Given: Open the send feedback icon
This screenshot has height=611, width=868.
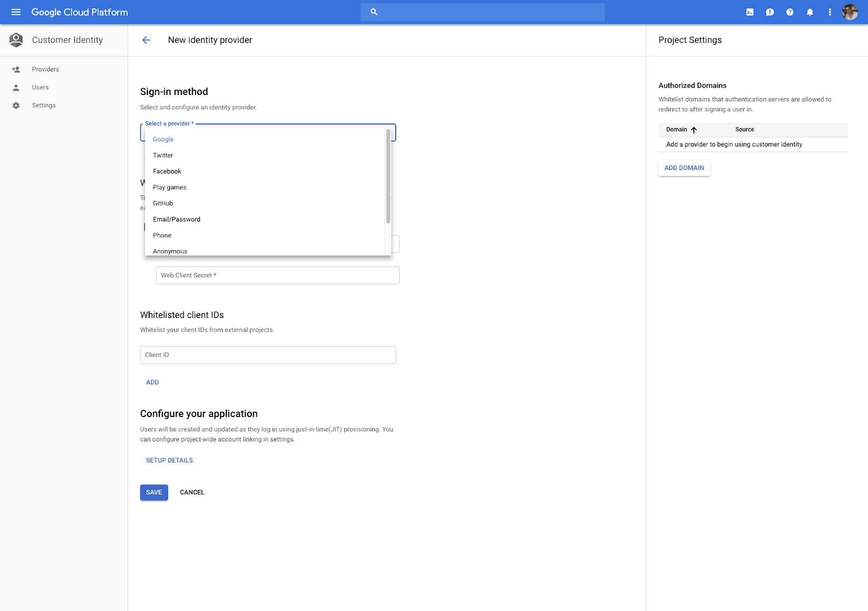Looking at the screenshot, I should pos(769,12).
